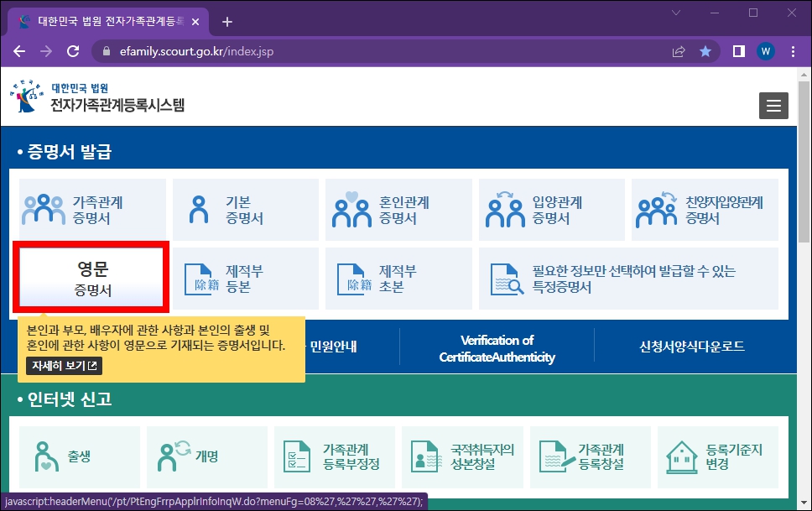The height and width of the screenshot is (511, 812).
Task: Bookmark the page with the star icon
Action: pyautogui.click(x=705, y=50)
